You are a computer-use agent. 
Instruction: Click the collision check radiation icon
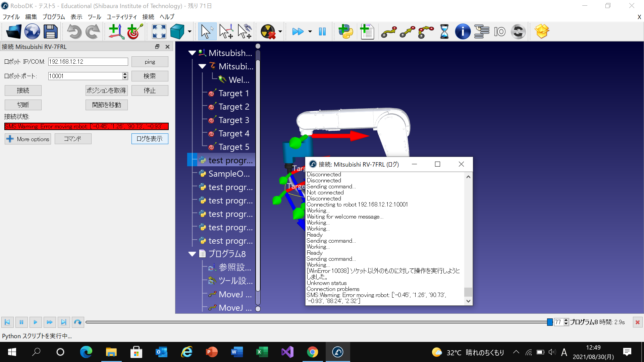(x=268, y=32)
